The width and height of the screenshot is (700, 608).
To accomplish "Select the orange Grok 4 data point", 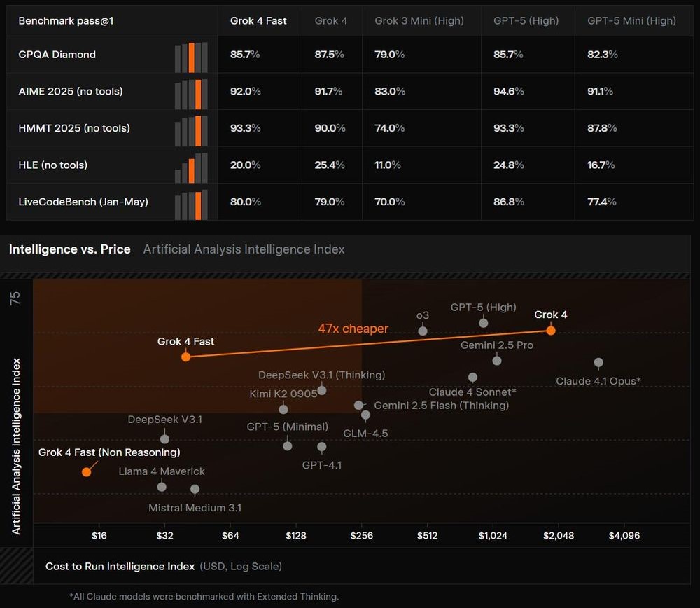I will pyautogui.click(x=551, y=330).
